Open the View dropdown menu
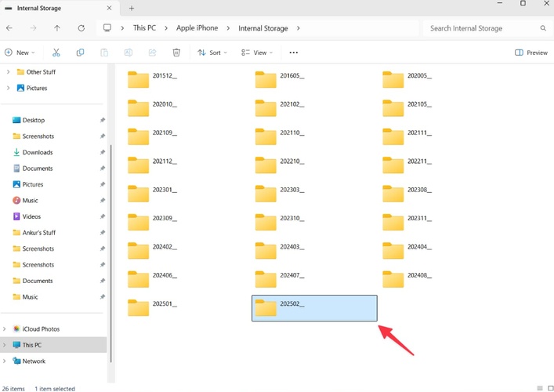554x392 pixels. (x=257, y=53)
